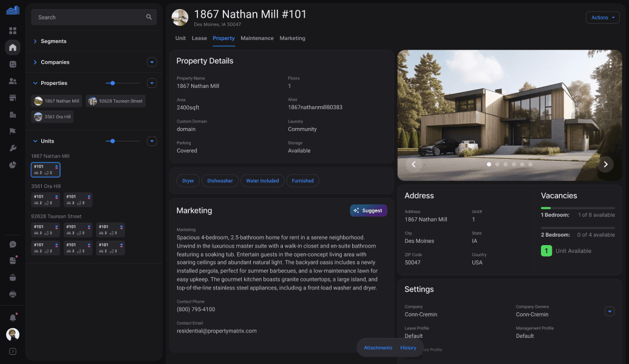
Task: Click in the Search input field
Action: coord(94,17)
